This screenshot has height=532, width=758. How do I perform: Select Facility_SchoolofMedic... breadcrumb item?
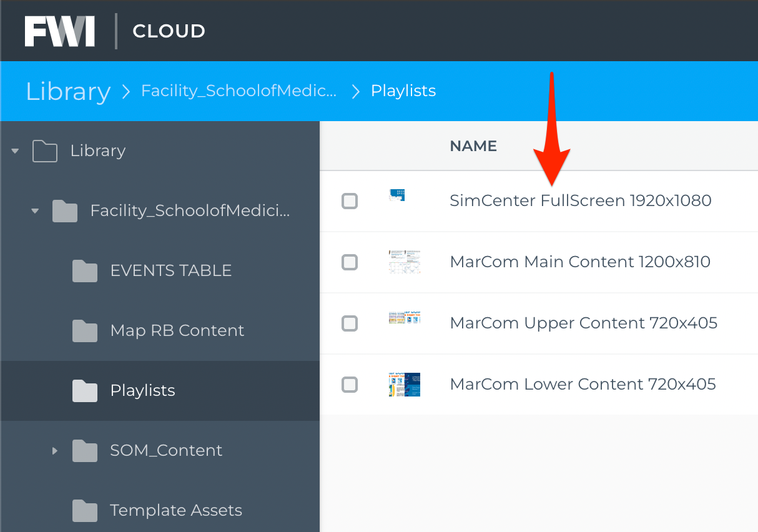[x=239, y=91]
